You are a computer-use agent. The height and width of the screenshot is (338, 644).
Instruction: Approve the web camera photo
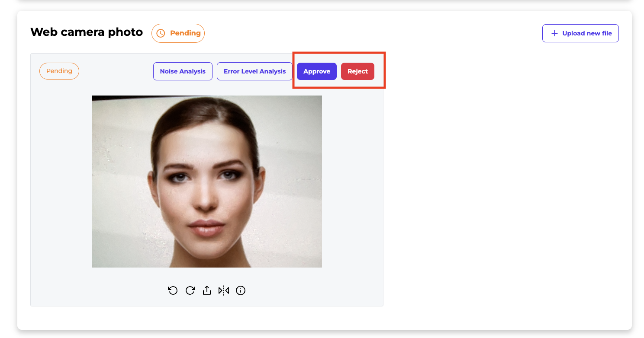317,71
